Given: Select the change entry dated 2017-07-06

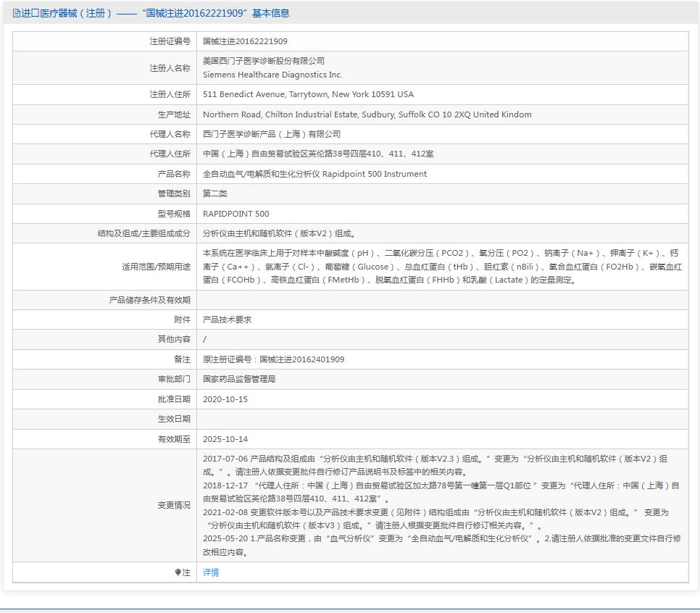Looking at the screenshot, I should click(436, 465).
